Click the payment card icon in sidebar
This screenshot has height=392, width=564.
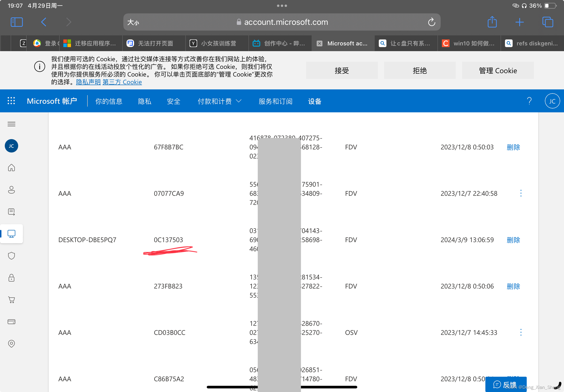[11, 322]
